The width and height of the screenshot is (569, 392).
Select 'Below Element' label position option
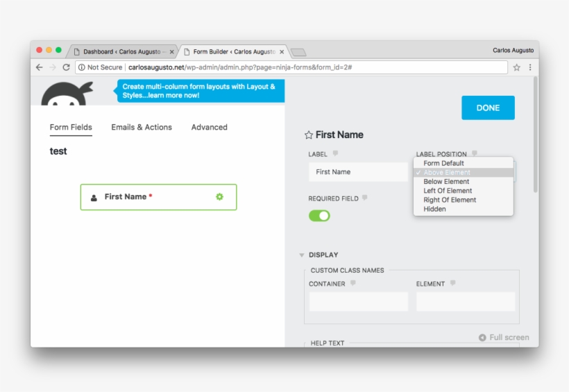[x=446, y=182]
